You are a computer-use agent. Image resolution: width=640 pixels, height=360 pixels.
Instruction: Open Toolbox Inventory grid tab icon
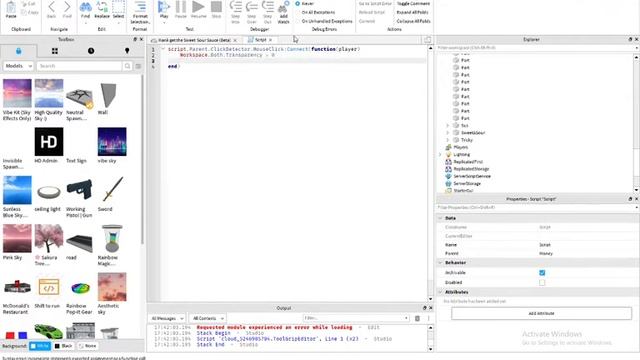tap(55, 51)
